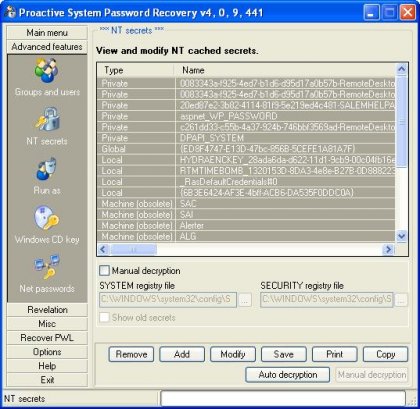Browse for the SECURITY registry file
This screenshot has height=409, width=420.
point(402,300)
